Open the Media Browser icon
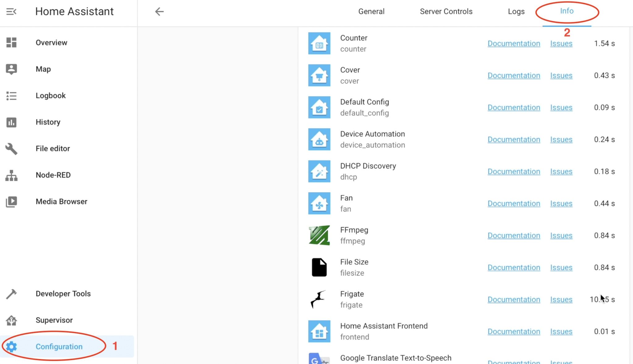 (x=11, y=202)
